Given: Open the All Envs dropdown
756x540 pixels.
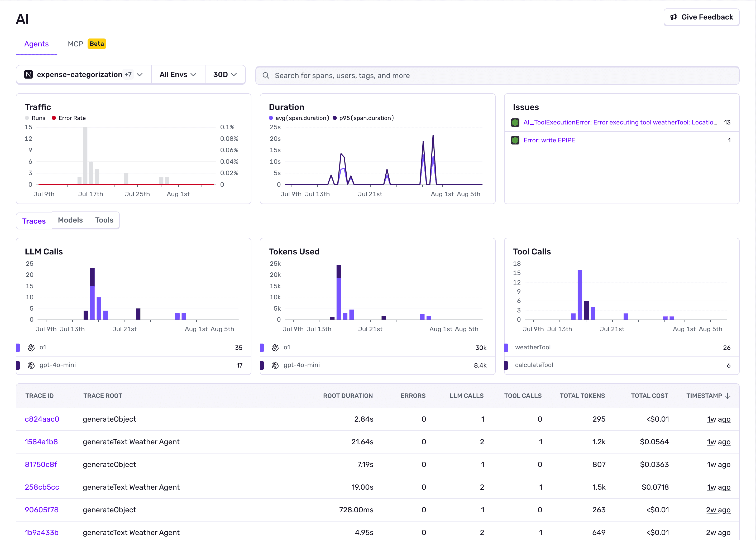Looking at the screenshot, I should [178, 74].
